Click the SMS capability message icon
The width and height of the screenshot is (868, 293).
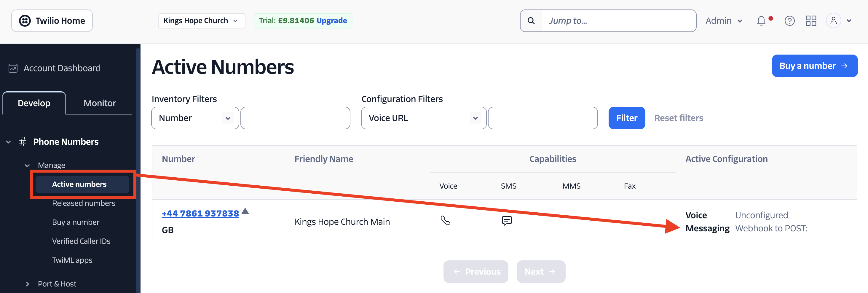[507, 221]
